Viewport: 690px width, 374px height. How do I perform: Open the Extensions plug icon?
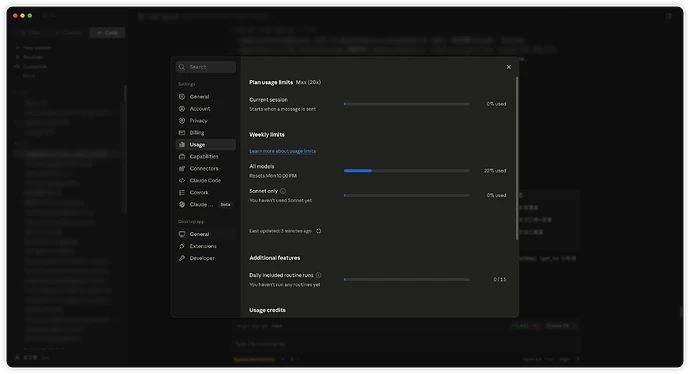[x=182, y=246]
